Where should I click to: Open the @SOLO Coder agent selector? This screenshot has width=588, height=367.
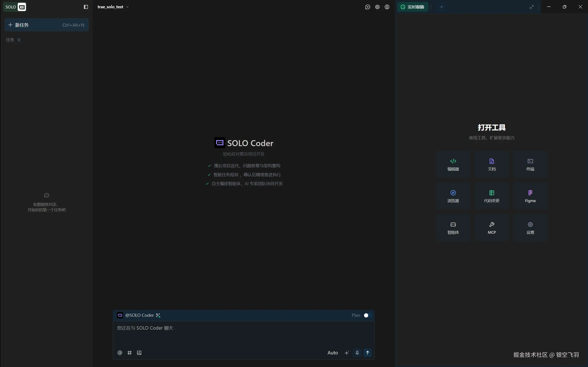(x=139, y=315)
